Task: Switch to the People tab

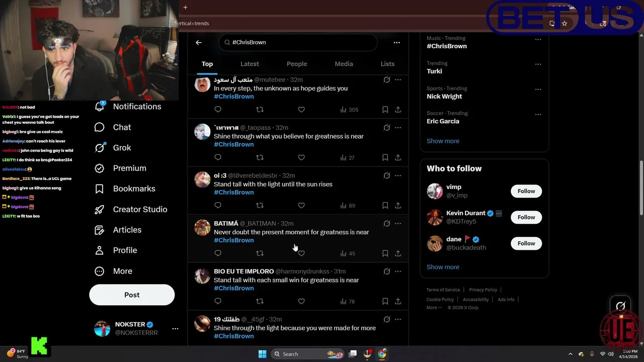Action: (297, 64)
